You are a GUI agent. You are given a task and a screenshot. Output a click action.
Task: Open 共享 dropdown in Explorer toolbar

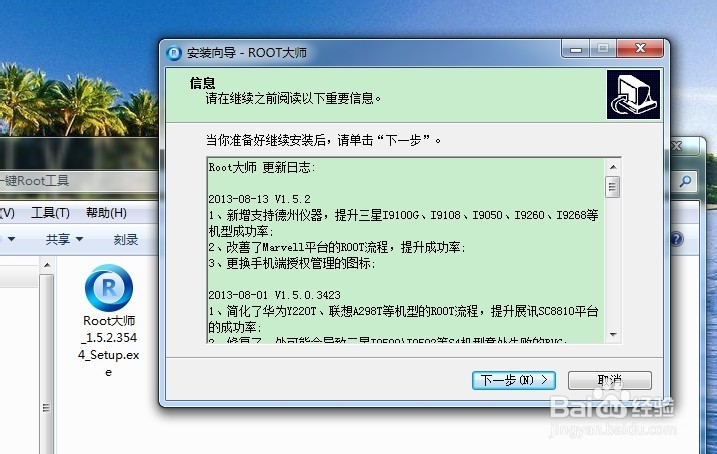(x=64, y=239)
